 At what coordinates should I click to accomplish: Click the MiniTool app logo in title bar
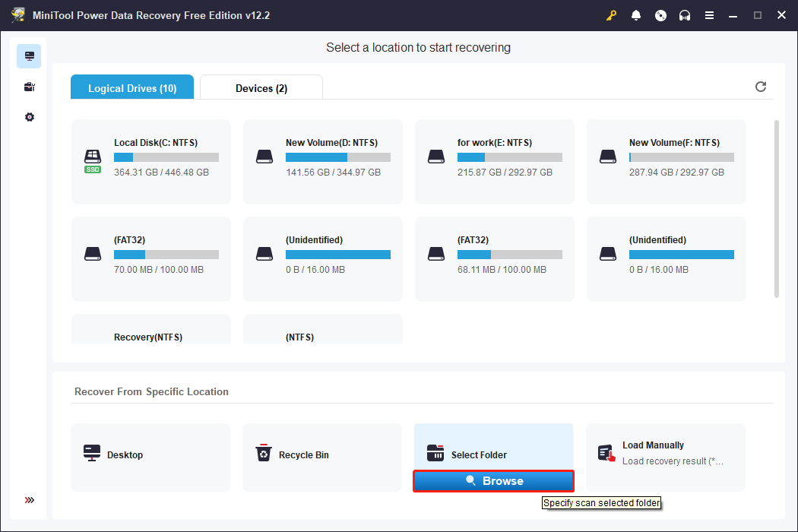click(x=18, y=15)
